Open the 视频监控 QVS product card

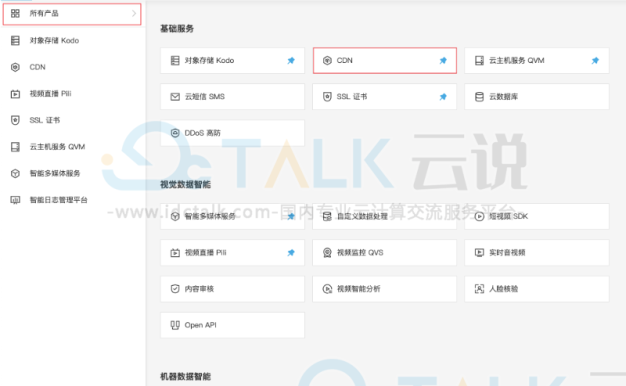point(384,253)
